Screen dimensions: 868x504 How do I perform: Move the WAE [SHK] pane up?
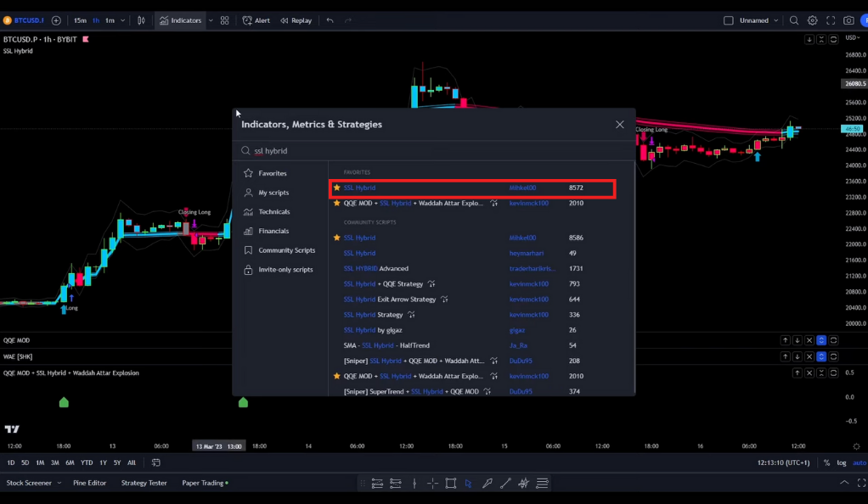[x=785, y=357]
